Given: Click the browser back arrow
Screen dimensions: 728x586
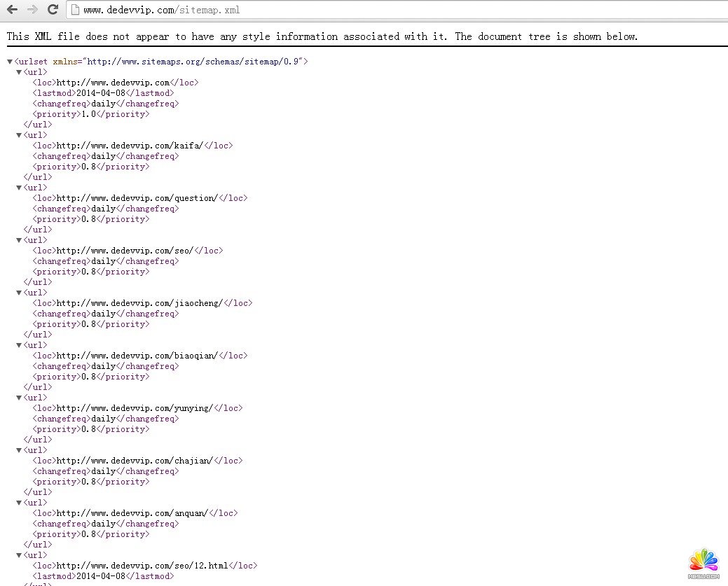Looking at the screenshot, I should [12, 10].
